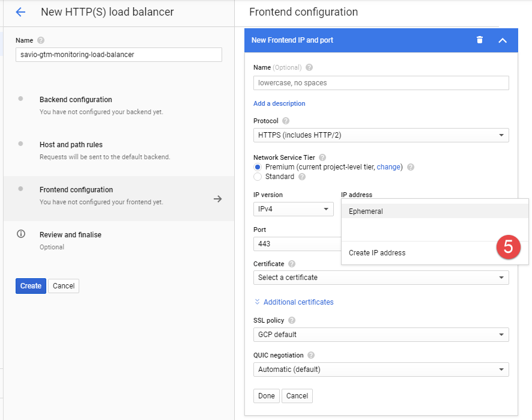
Task: Click the frontend Name input field
Action: [381, 83]
